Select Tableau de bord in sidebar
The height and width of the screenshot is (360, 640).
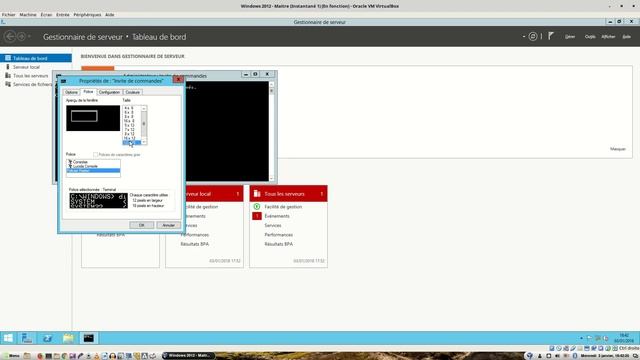tap(36, 58)
